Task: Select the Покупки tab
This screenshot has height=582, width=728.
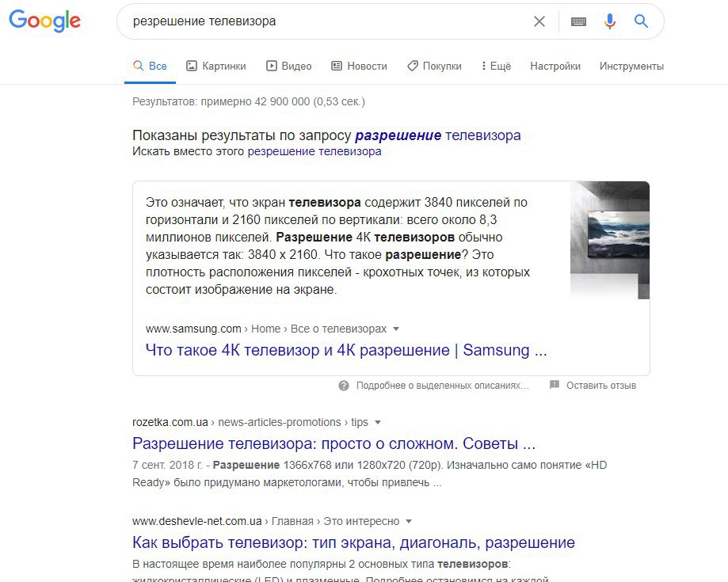Action: pos(434,67)
